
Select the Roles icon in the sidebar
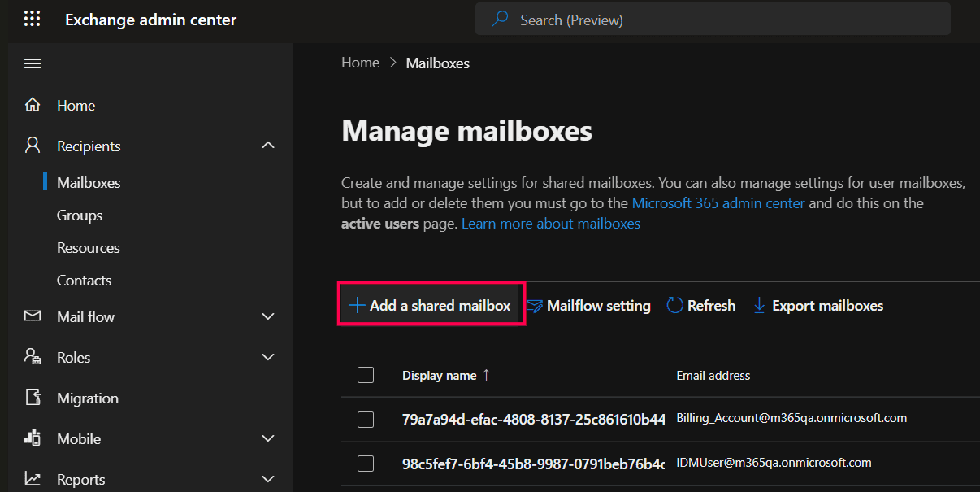click(33, 357)
